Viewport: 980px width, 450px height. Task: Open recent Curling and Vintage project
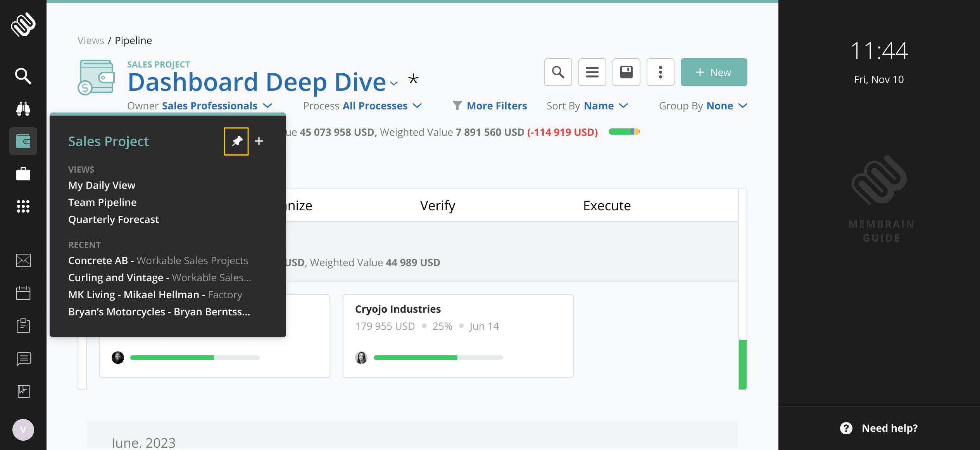click(160, 278)
